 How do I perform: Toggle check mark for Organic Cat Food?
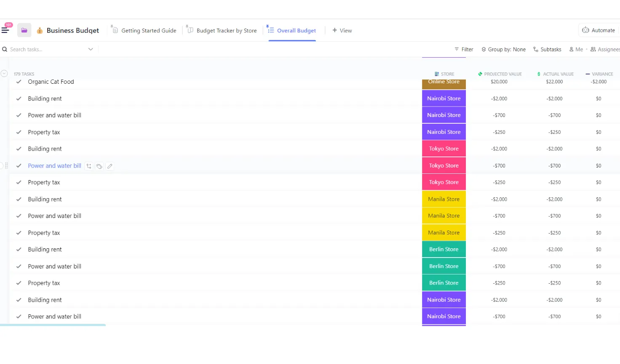[19, 82]
